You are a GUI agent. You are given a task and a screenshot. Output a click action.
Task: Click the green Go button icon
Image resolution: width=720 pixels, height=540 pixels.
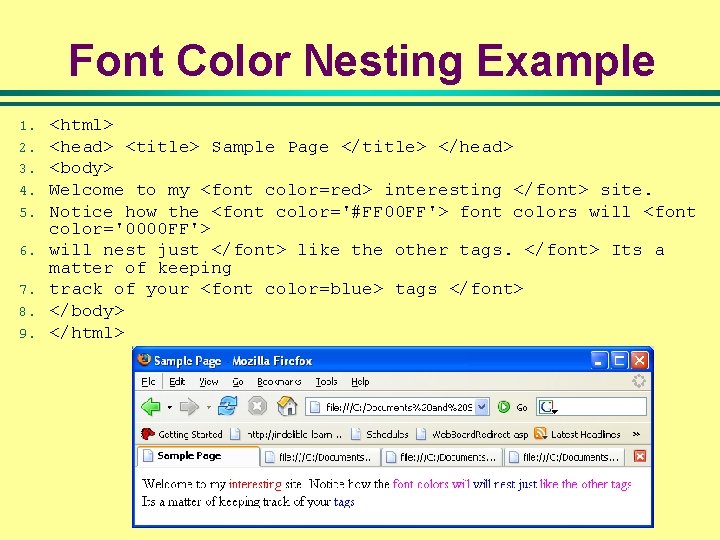coord(504,407)
